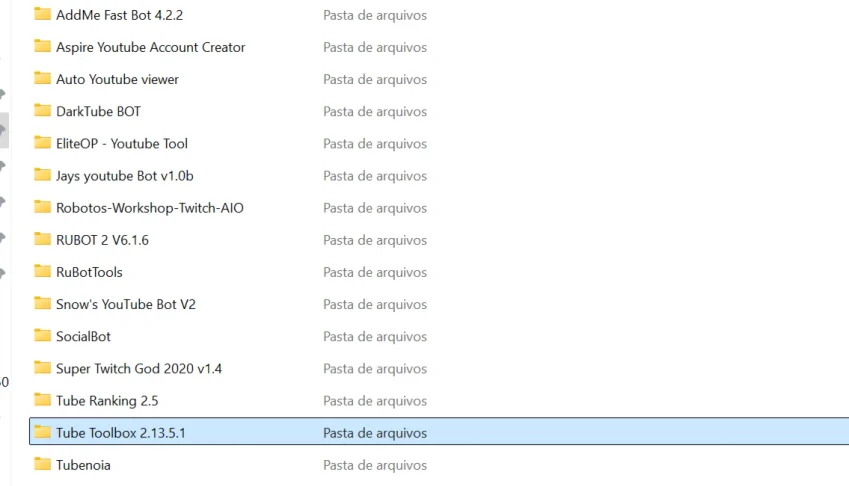849x486 pixels.
Task: Click the Jays youtube Bot v1.0b folder icon
Action: pos(42,175)
